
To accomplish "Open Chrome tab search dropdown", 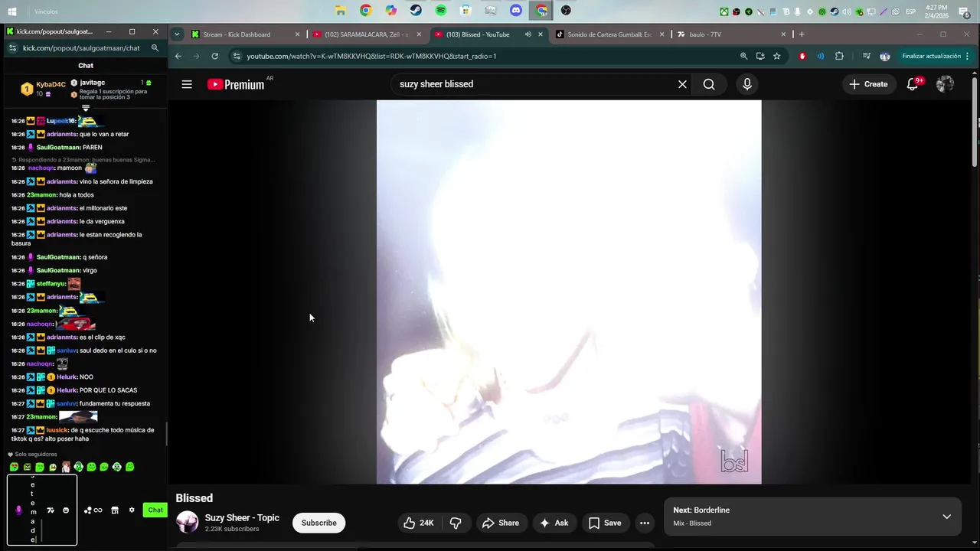I will pyautogui.click(x=177, y=34).
